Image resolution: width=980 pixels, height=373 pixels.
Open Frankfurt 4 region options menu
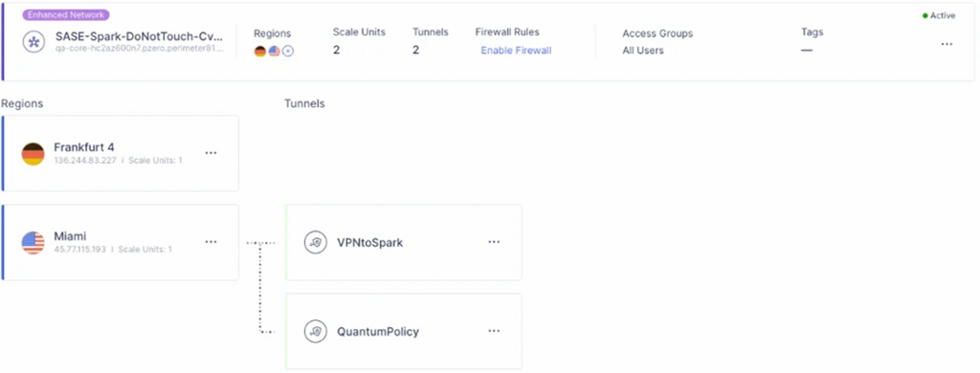pos(212,153)
